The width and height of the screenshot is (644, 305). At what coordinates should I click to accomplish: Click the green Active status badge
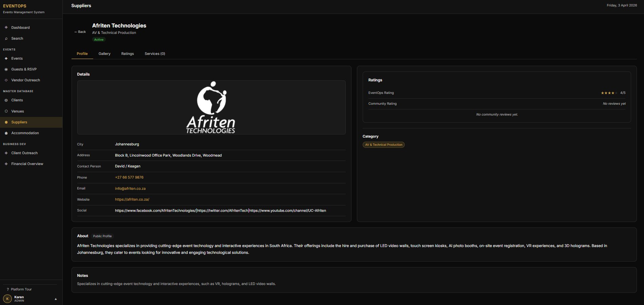point(99,40)
